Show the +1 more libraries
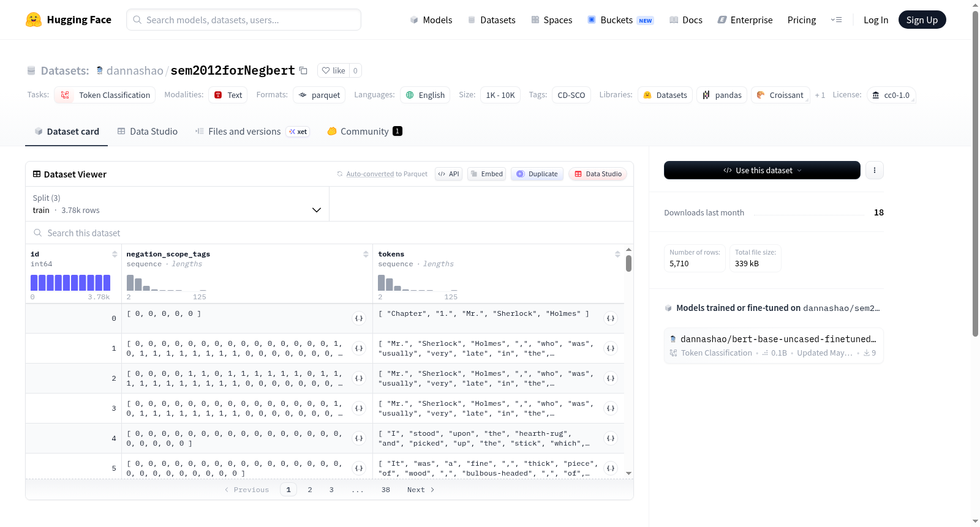This screenshot has width=980, height=527. click(x=820, y=95)
